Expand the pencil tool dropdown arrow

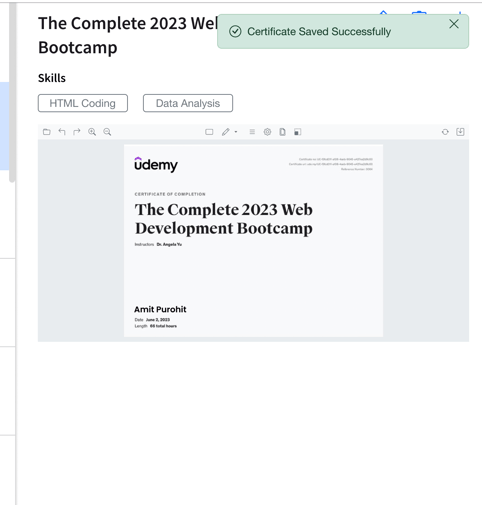(x=236, y=132)
